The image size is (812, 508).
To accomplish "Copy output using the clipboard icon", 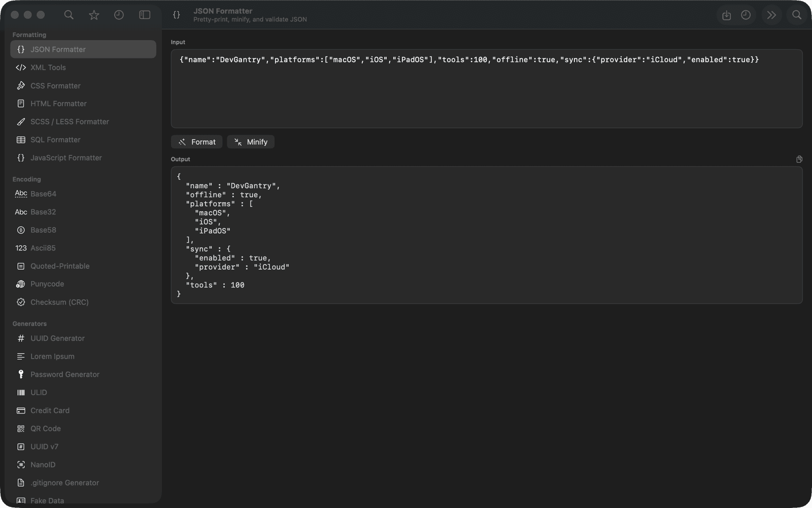I will (799, 159).
